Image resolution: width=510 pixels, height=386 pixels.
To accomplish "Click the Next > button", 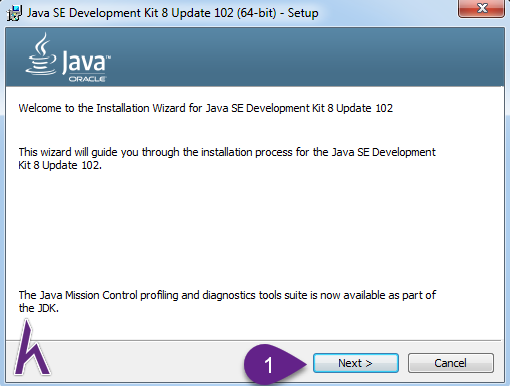I will pos(356,363).
